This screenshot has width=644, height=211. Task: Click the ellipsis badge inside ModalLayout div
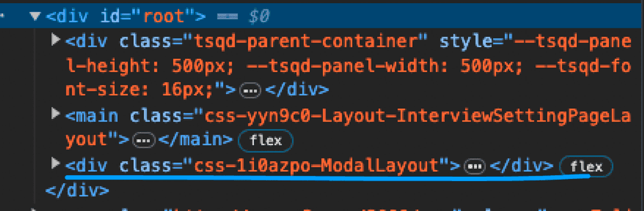click(x=473, y=167)
